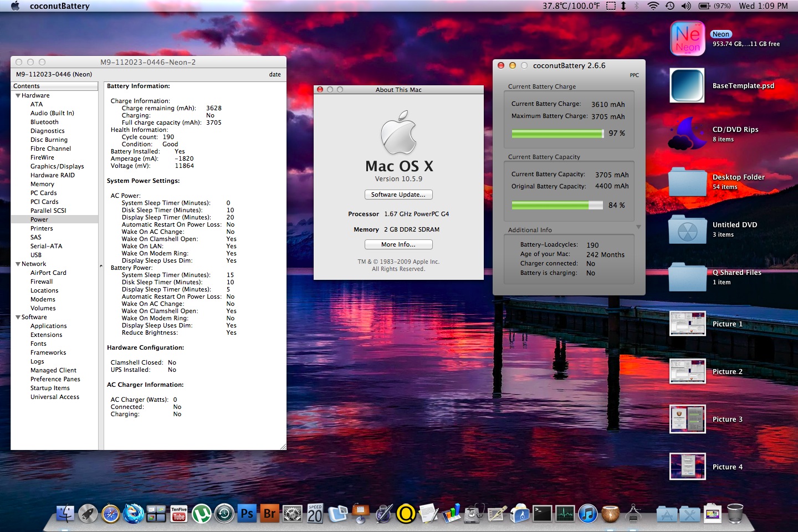Launch Terminal from the dock
The width and height of the screenshot is (798, 532).
click(542, 514)
